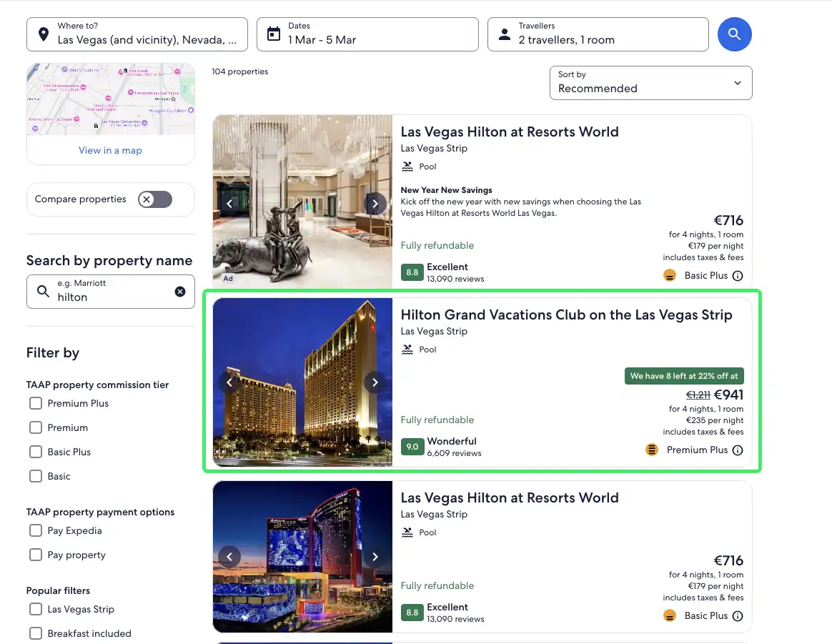This screenshot has width=832, height=644.
Task: Click the 104 properties count text
Action: pos(240,71)
